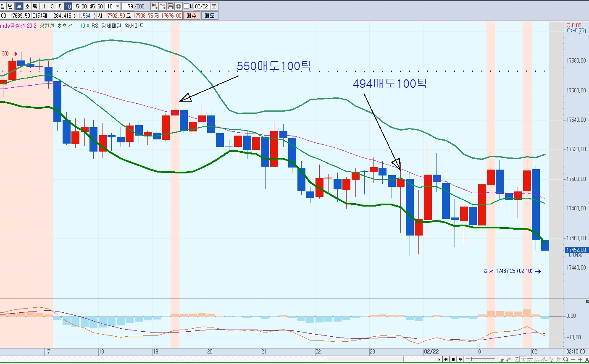The height and width of the screenshot is (364, 589).
Task: Click the 494매도100틱 annotation text
Action: click(x=390, y=84)
